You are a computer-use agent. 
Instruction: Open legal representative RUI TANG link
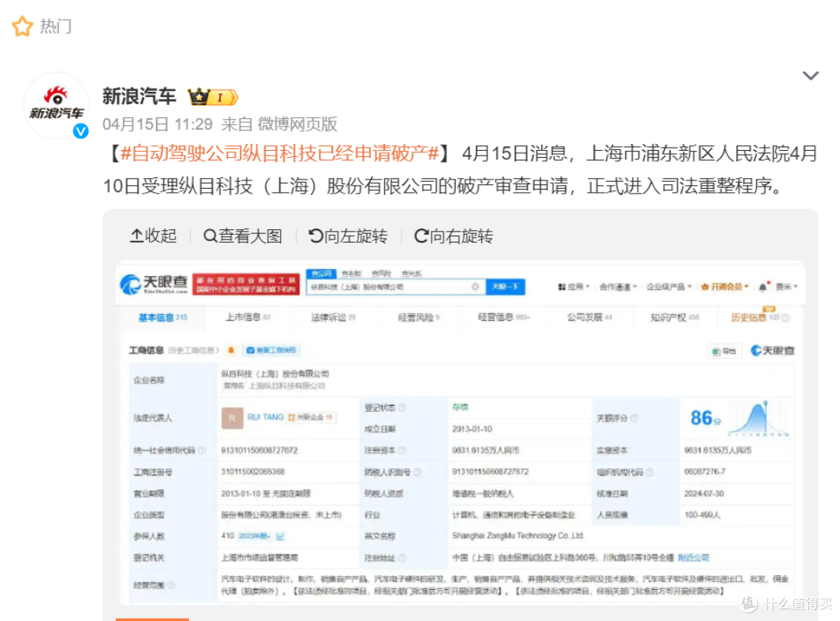point(265,417)
